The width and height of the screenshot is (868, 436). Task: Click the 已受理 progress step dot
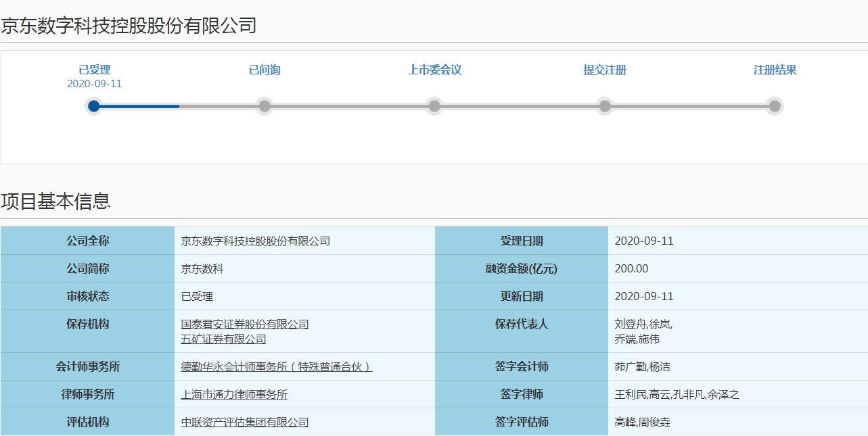pyautogui.click(x=94, y=106)
